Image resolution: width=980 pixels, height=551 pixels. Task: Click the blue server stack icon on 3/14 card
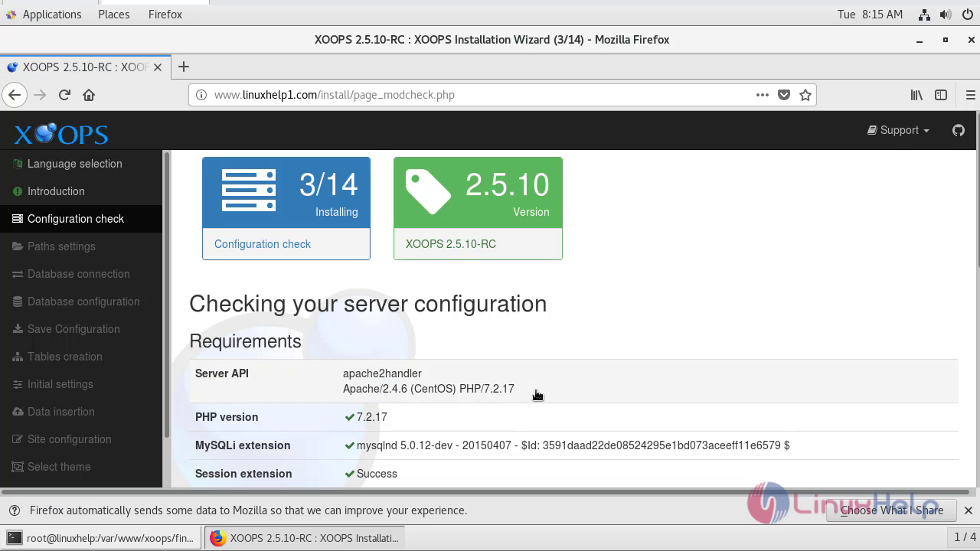[x=249, y=191]
